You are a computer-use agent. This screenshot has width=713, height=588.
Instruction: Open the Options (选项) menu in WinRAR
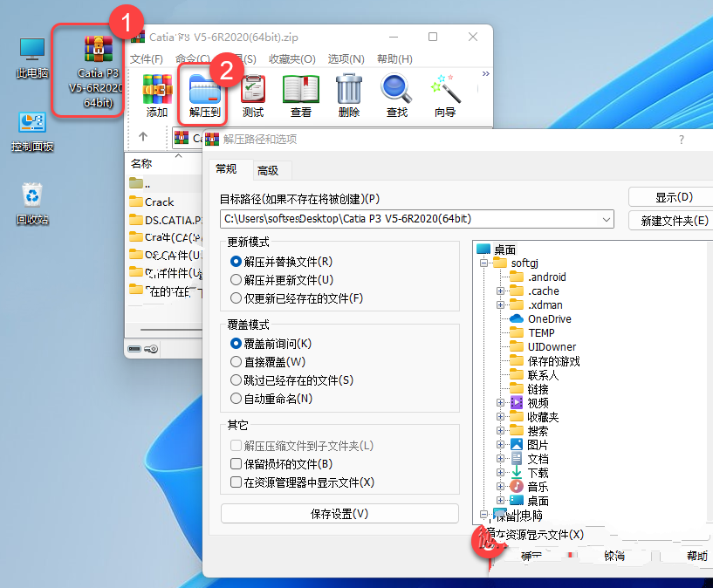pos(346,59)
